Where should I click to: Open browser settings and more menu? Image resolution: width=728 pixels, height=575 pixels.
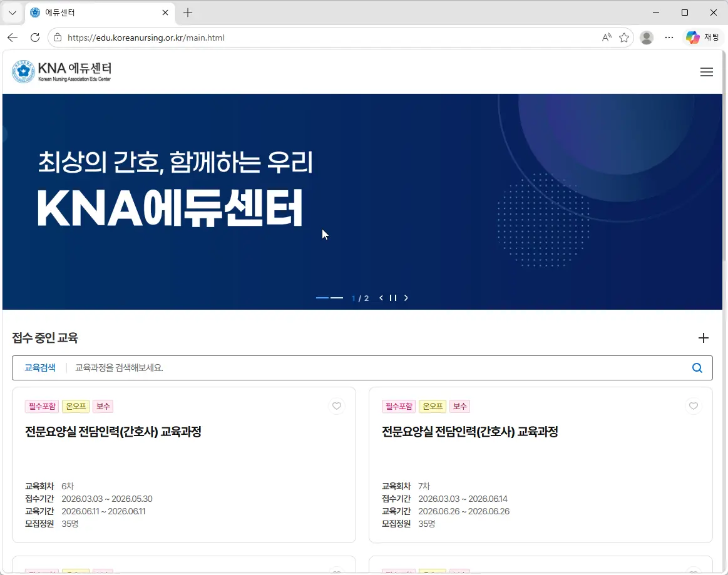point(669,38)
